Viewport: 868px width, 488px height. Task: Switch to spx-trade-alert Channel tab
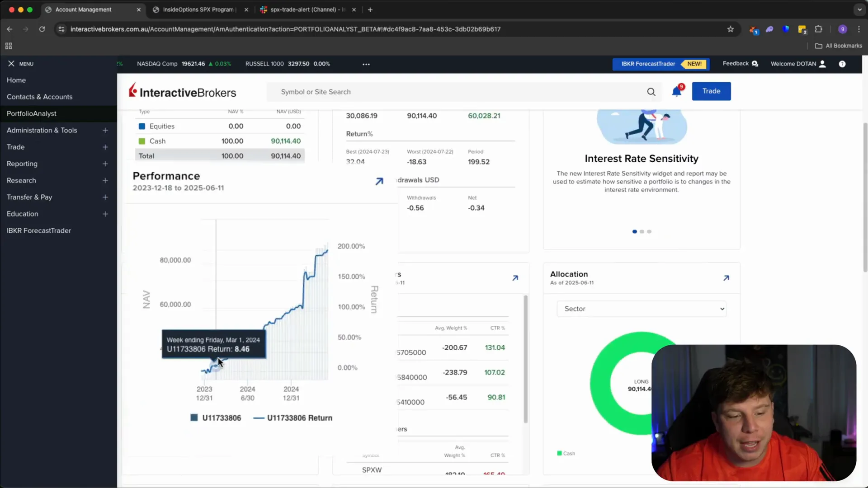tap(307, 9)
